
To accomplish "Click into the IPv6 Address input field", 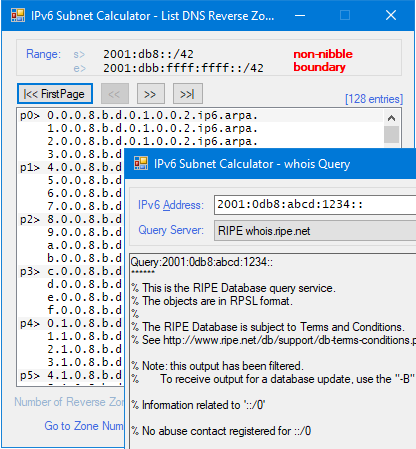I will click(x=315, y=205).
